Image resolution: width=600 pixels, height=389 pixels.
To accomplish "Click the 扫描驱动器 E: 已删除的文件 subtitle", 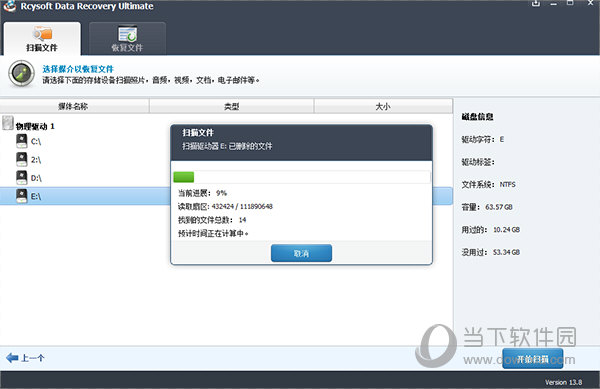I will pyautogui.click(x=227, y=146).
